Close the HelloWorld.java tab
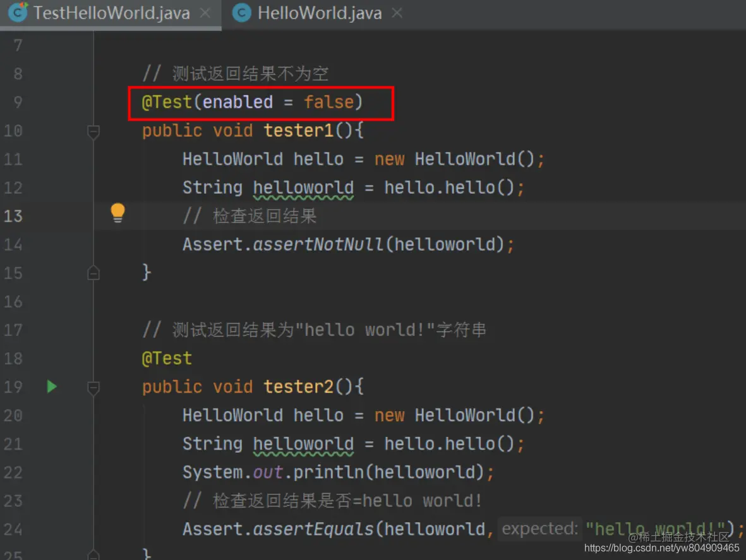 397,13
